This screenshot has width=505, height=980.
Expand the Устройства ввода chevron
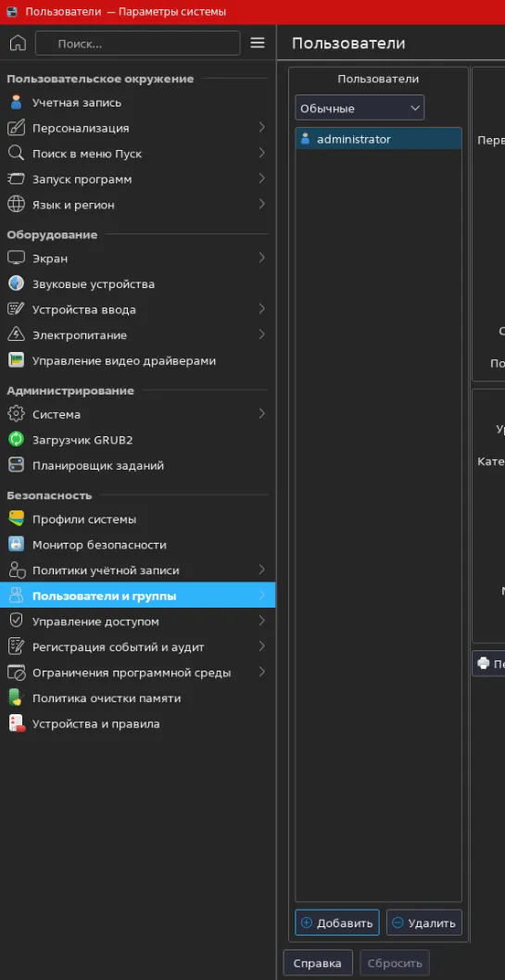(261, 308)
